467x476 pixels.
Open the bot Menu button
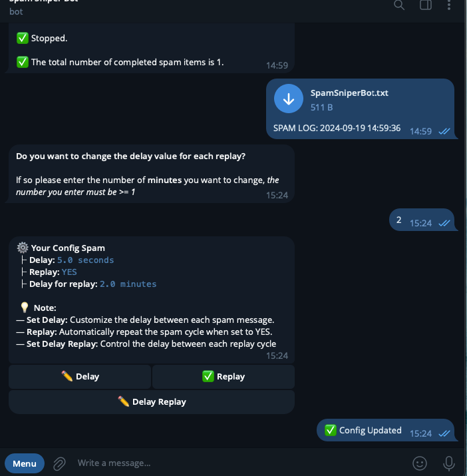click(25, 463)
